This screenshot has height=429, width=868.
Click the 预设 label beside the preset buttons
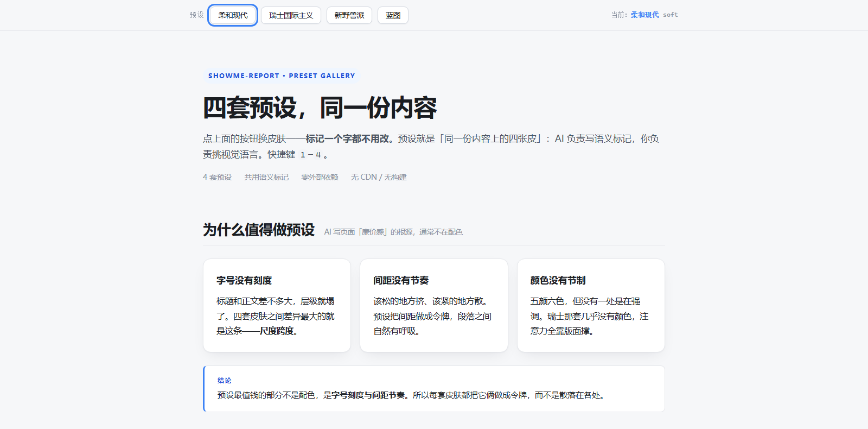tap(196, 15)
